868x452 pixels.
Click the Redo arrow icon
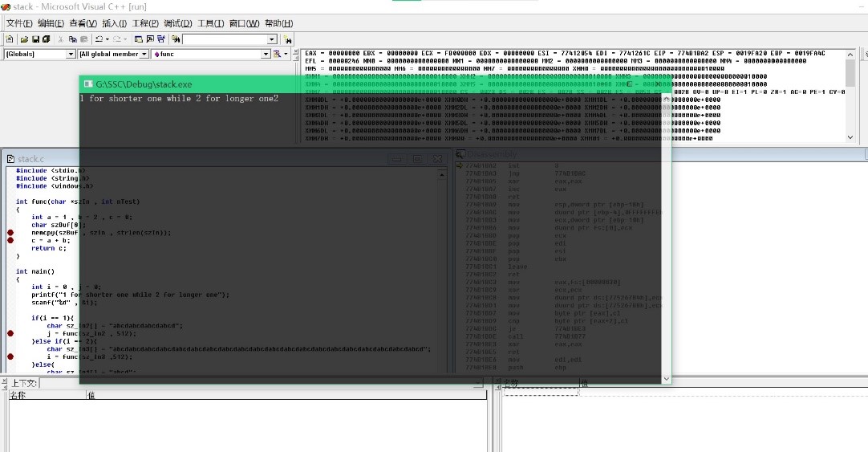pos(117,39)
